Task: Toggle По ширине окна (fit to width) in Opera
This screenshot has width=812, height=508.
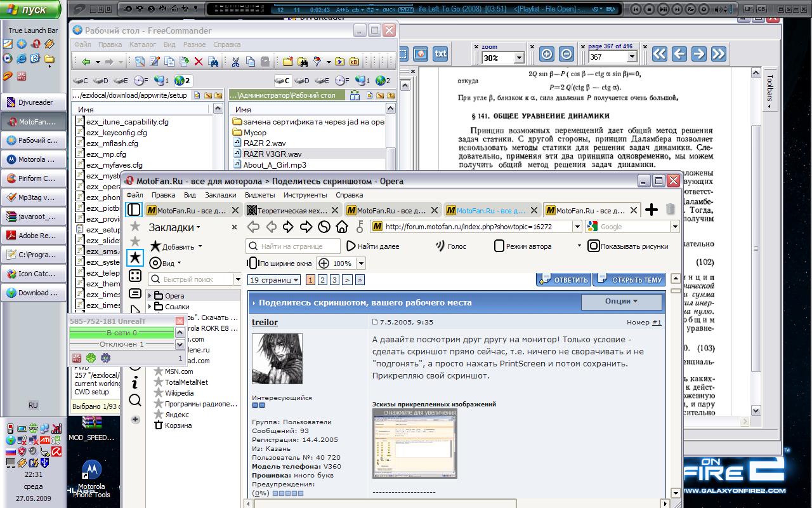Action: click(279, 263)
